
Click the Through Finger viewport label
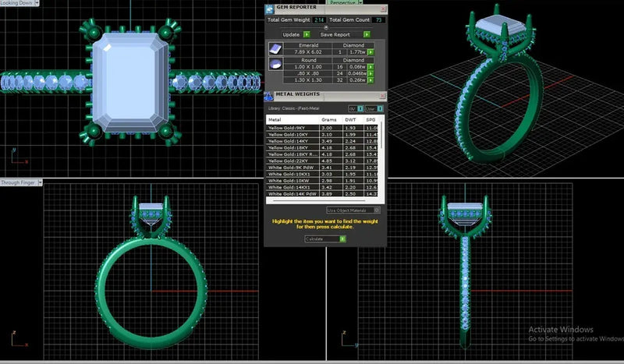click(18, 182)
